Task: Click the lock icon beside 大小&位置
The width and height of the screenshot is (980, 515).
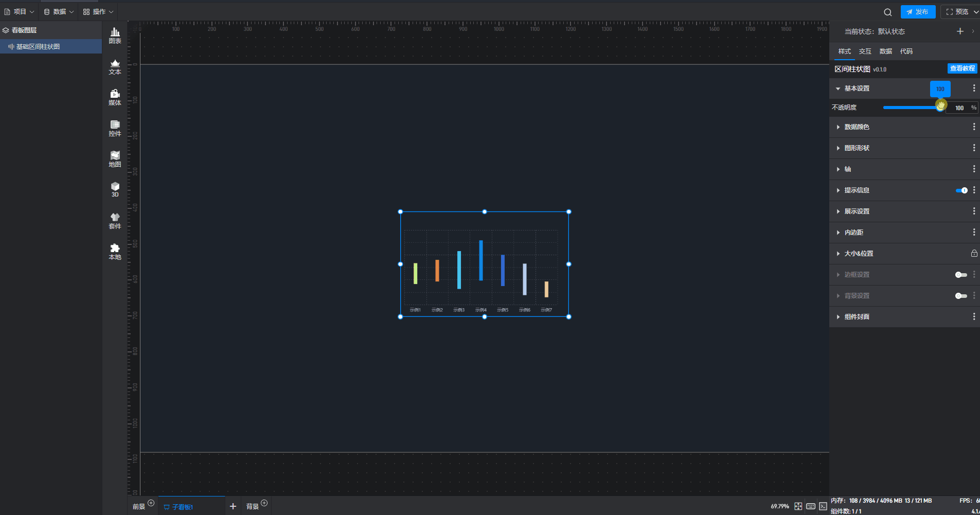Action: click(x=974, y=253)
